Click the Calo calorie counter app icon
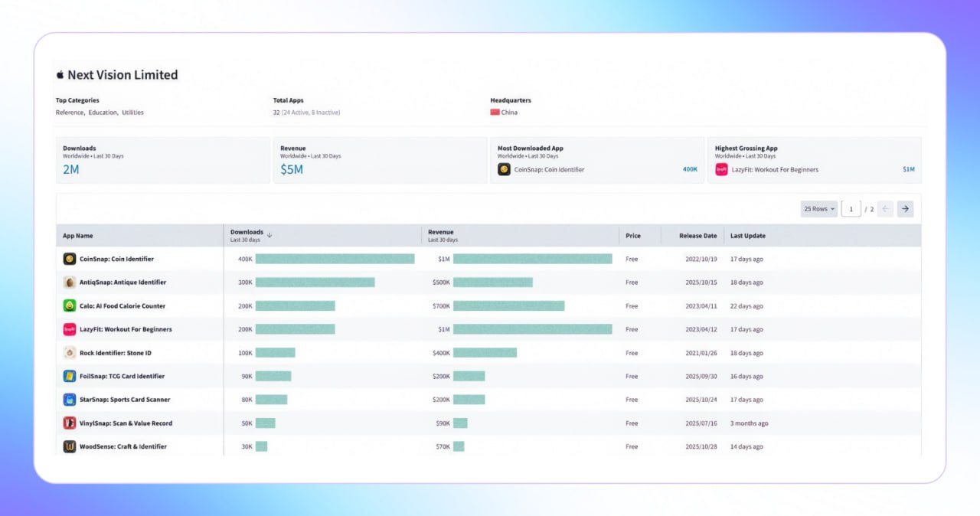980x516 pixels. point(70,306)
